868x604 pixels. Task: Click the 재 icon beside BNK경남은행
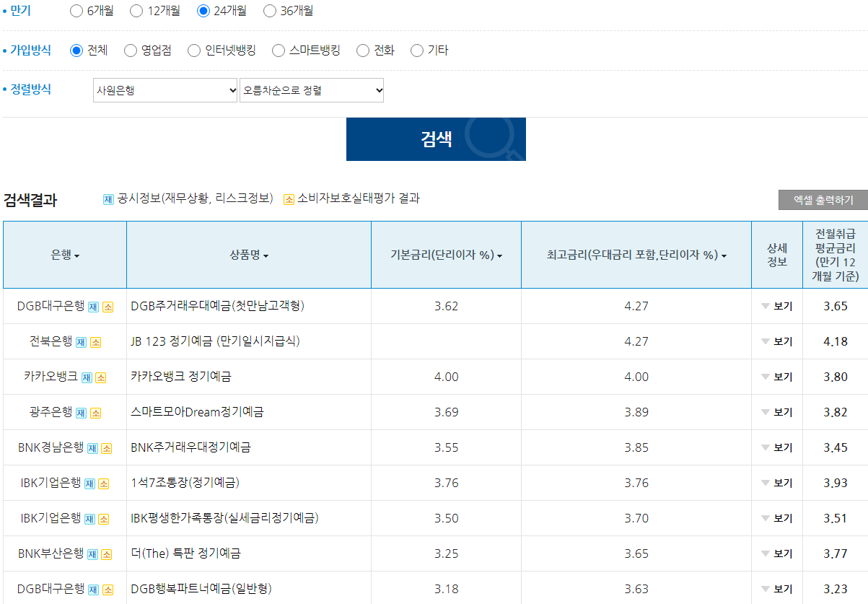tap(92, 448)
